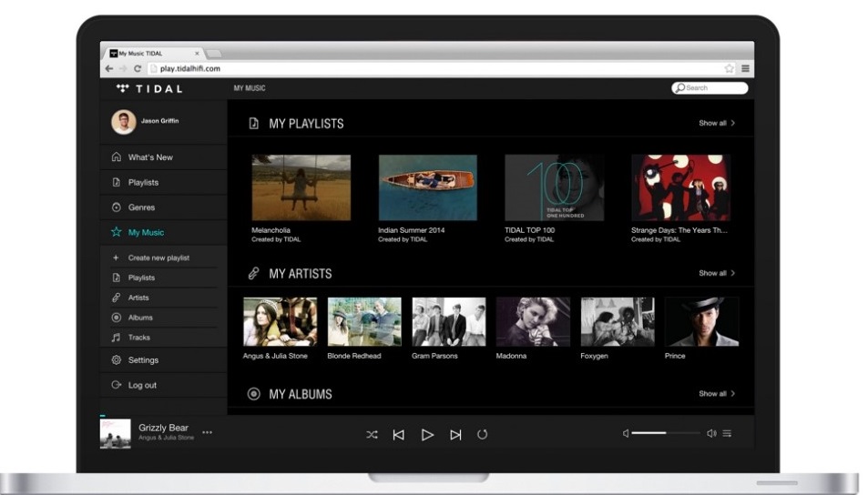Open Gram Parsons artist photo

(449, 322)
